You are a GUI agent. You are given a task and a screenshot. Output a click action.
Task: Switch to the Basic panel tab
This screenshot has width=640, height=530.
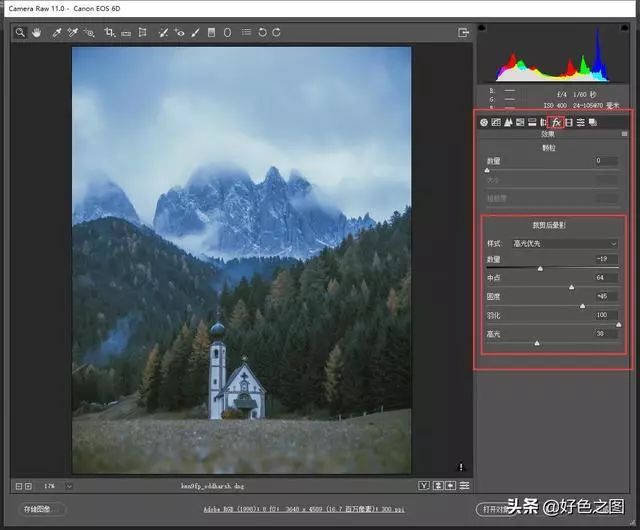(484, 122)
